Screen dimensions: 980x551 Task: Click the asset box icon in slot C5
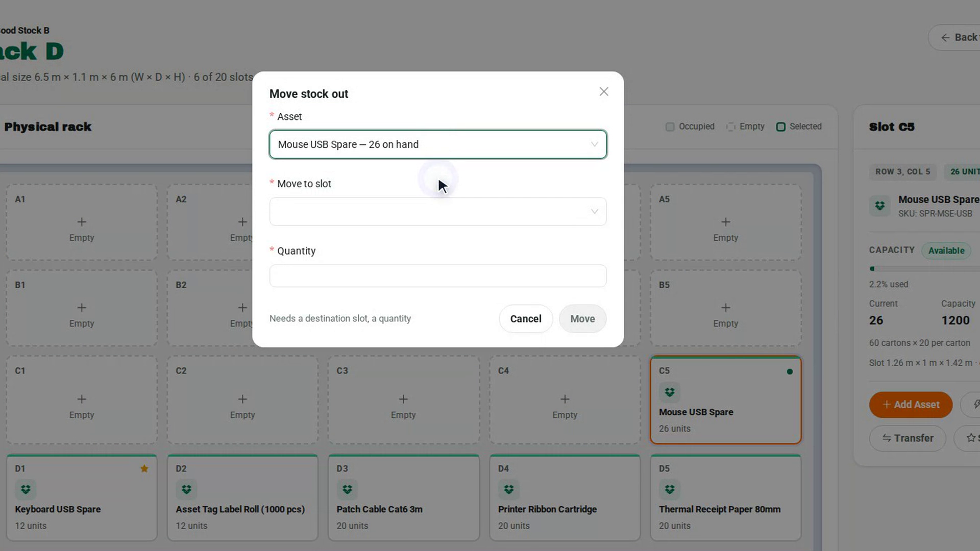(x=670, y=392)
